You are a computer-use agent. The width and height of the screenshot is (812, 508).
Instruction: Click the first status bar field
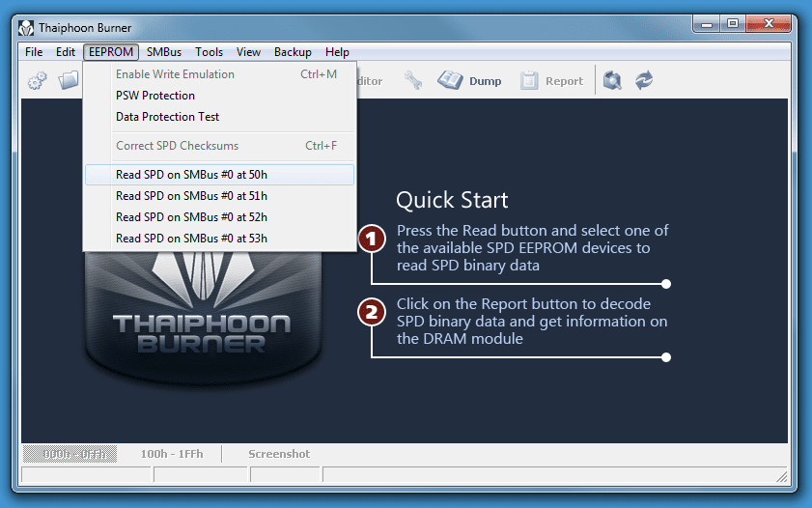click(86, 475)
